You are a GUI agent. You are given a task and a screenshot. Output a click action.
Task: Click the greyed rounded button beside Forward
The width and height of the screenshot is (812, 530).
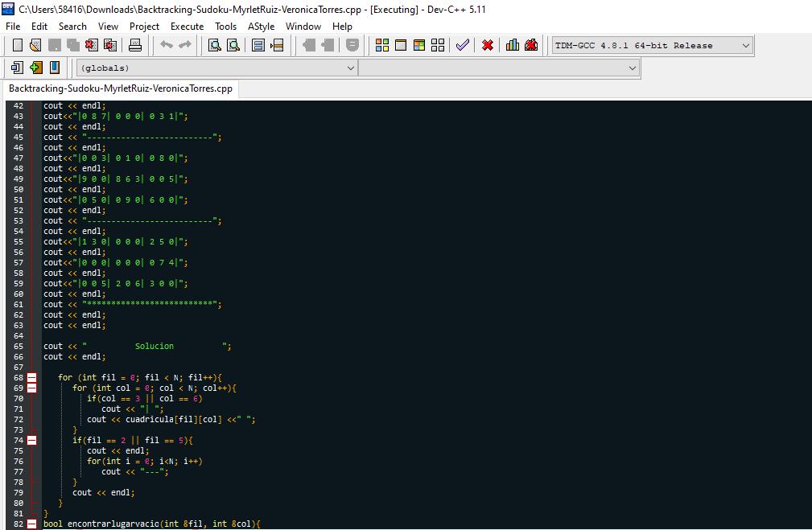tap(352, 46)
